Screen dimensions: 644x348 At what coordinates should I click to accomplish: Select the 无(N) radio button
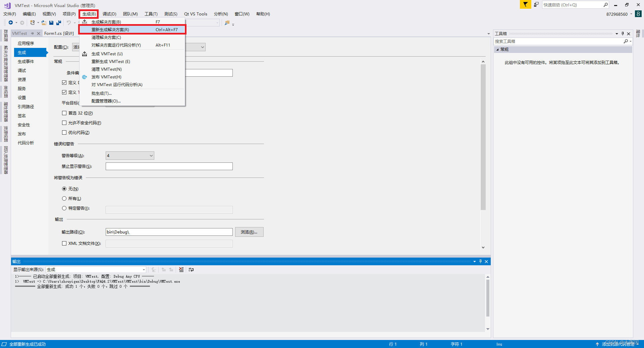tap(64, 189)
